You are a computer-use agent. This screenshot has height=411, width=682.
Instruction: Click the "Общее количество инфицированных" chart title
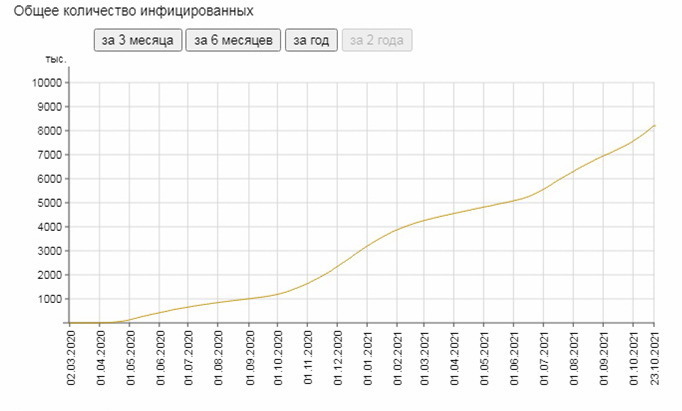pos(133,12)
